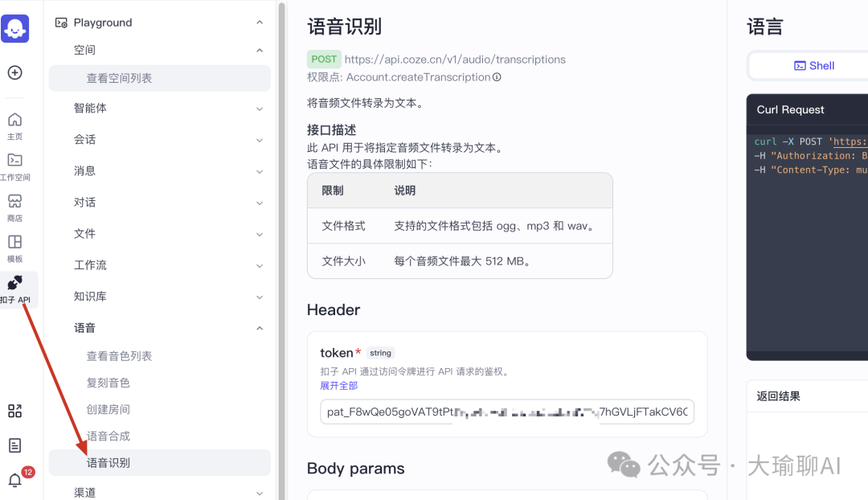Select 查看空间列表 in the tree
868x500 pixels.
[x=159, y=78]
